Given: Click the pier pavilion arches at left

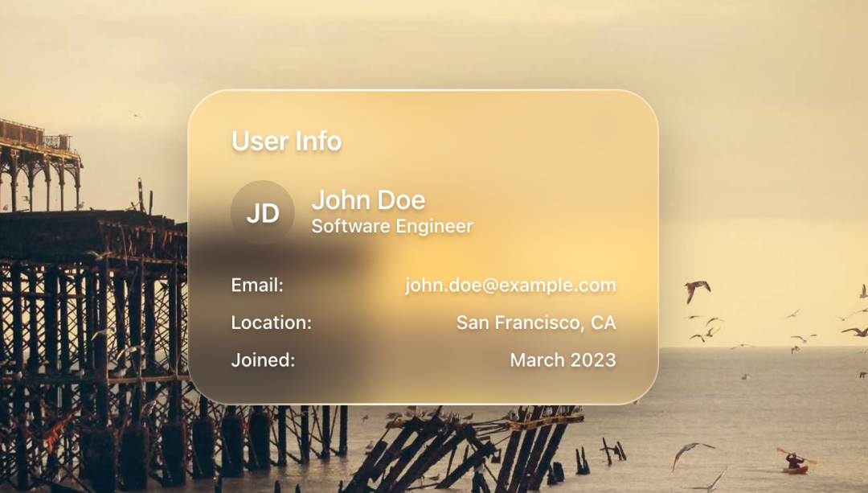Looking at the screenshot, I should pos(39,166).
